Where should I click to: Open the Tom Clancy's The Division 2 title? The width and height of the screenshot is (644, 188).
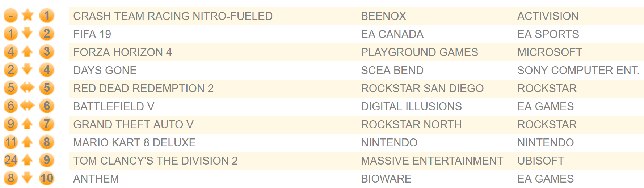155,161
